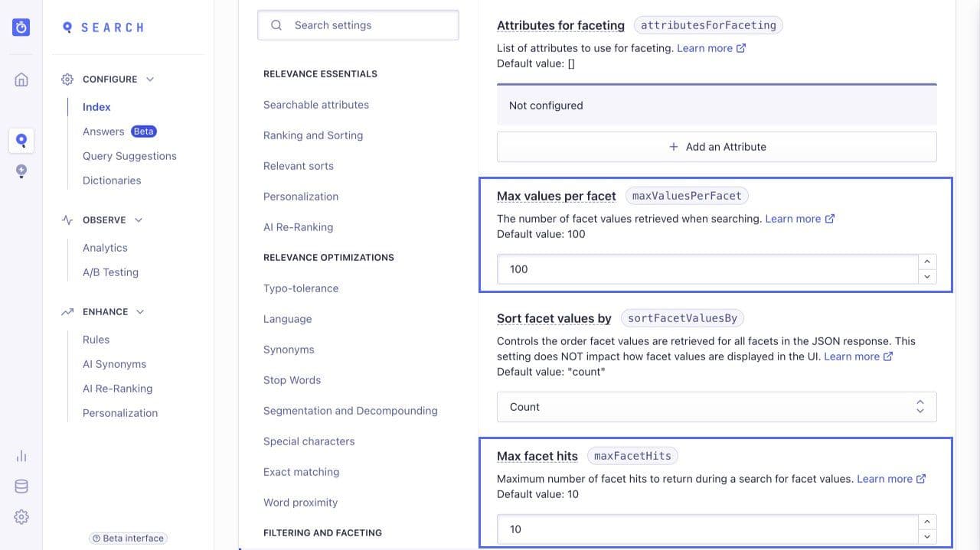Open Personalization in the left sidebar

click(x=120, y=413)
